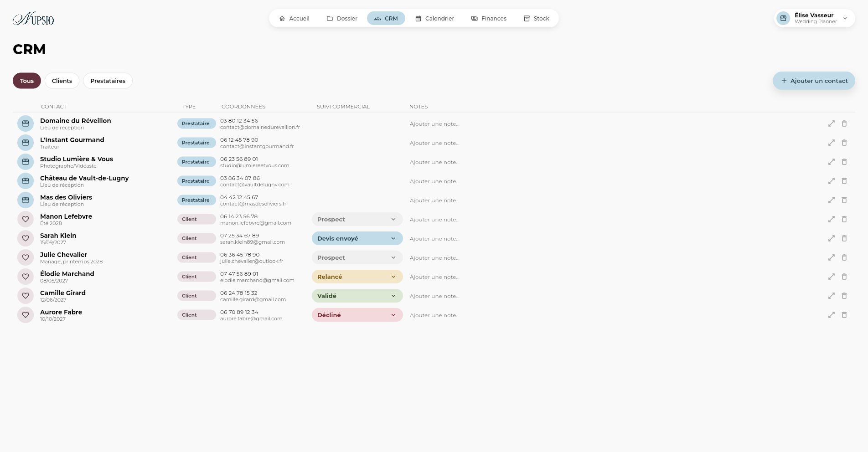The width and height of the screenshot is (868, 452).
Task: Click email contact@vaultdelugny.com
Action: [x=255, y=185]
